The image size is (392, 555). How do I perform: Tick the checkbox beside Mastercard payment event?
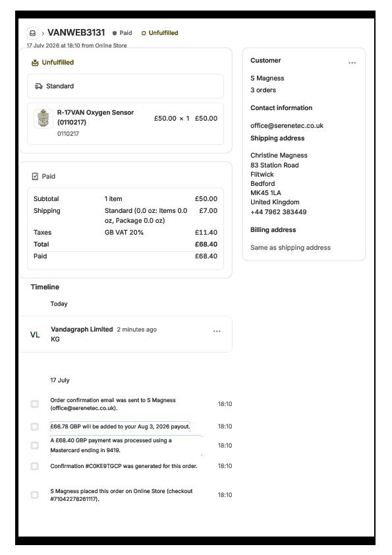point(35,446)
